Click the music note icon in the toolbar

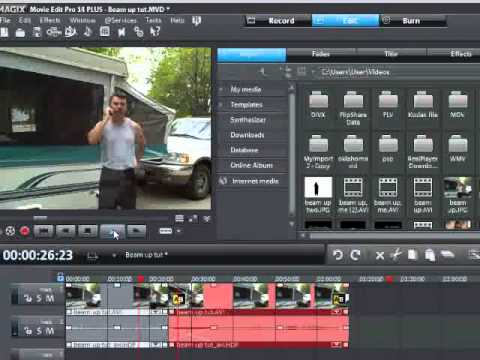(88, 32)
